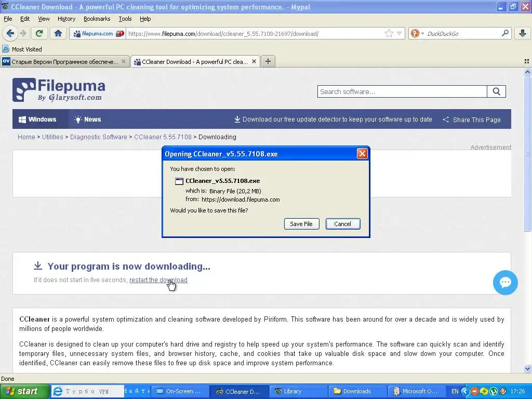532x399 pixels.
Task: Open the URL history dropdown arrow
Action: pos(400,33)
